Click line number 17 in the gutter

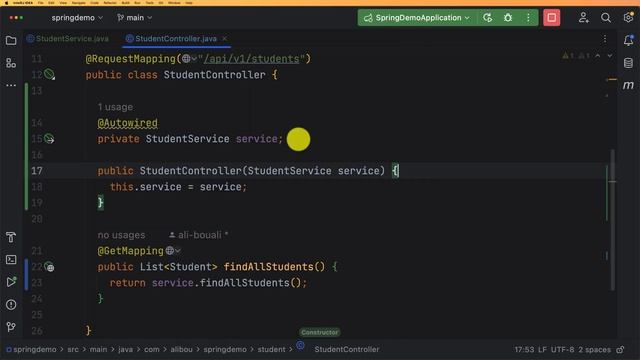(37, 171)
